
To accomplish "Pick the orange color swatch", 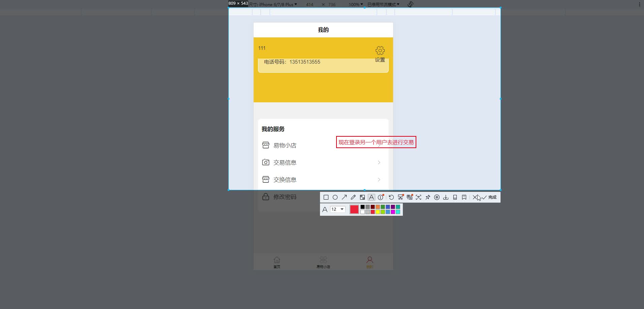I will [x=378, y=207].
